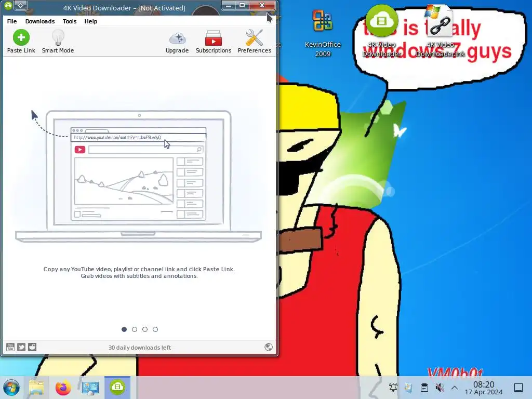Viewport: 532px width, 399px height.
Task: Expand hidden tray icons arrow
Action: click(x=455, y=388)
